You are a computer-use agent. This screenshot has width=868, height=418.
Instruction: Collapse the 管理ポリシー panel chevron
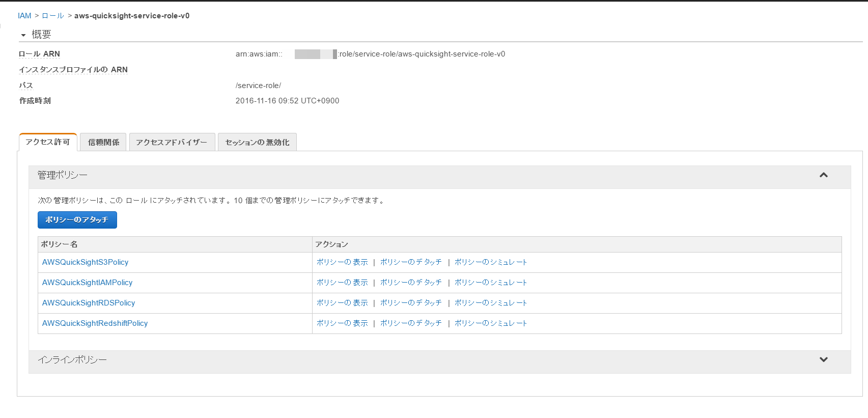tap(823, 175)
